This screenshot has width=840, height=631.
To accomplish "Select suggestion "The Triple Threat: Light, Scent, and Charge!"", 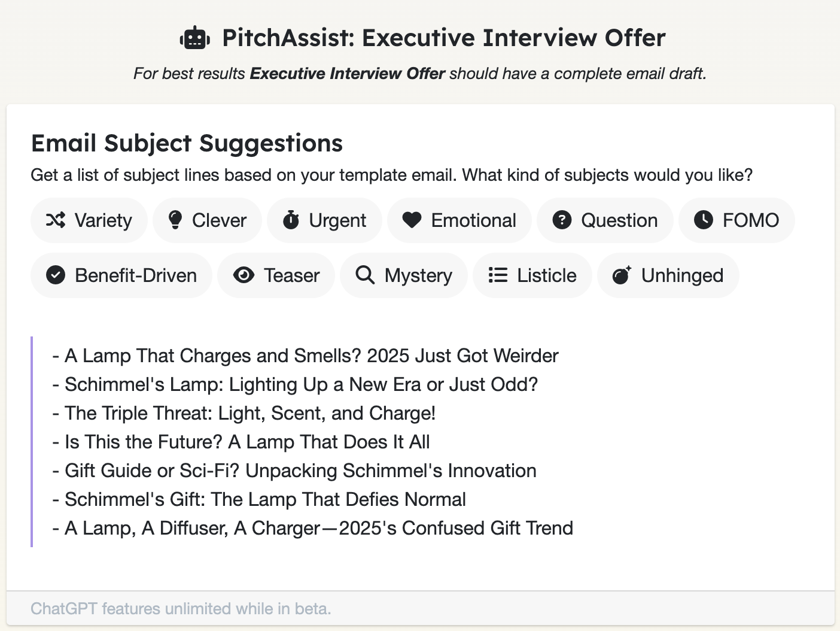I will [250, 413].
